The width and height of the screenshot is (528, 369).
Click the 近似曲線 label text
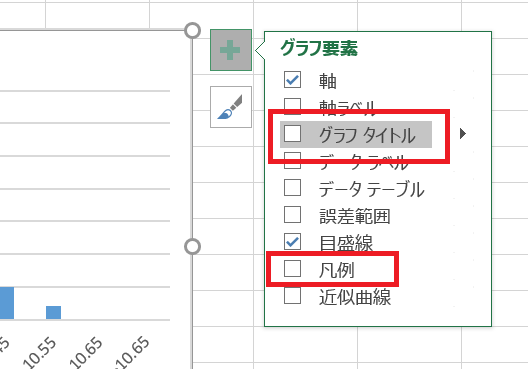pyautogui.click(x=355, y=297)
